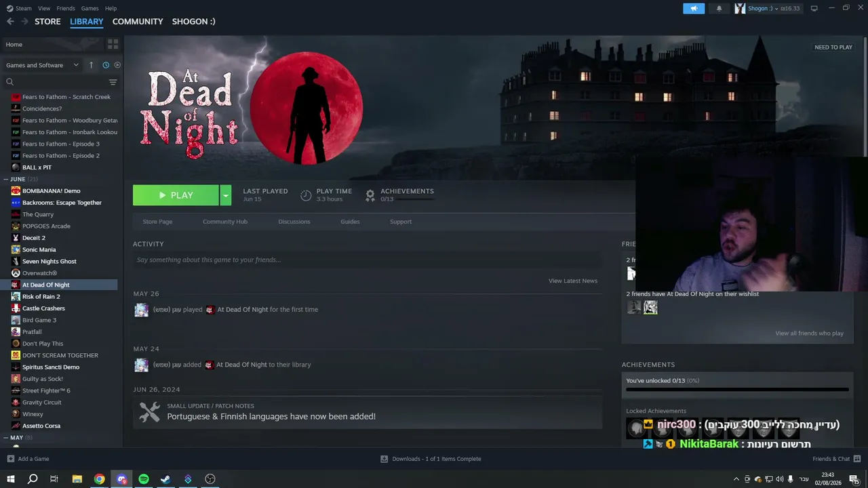Click the Play Time clock icon
Image resolution: width=868 pixels, height=488 pixels.
[x=306, y=195]
